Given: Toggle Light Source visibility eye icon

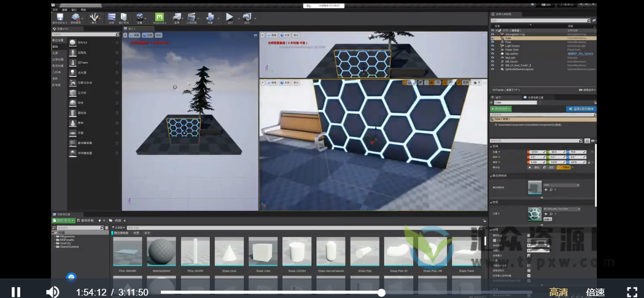Looking at the screenshot, I should [x=493, y=45].
